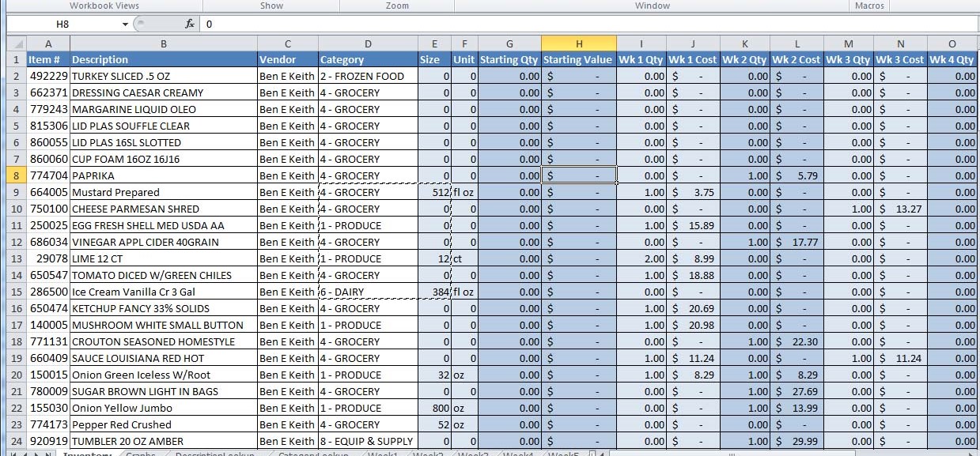
Task: Click the Workbook Views group label
Action: tap(104, 6)
